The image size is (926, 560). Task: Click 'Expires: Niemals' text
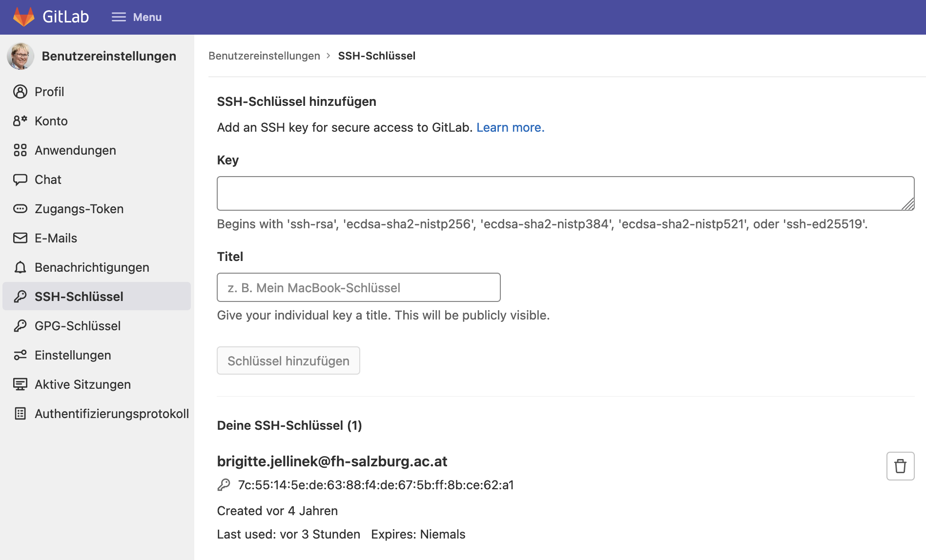click(418, 534)
